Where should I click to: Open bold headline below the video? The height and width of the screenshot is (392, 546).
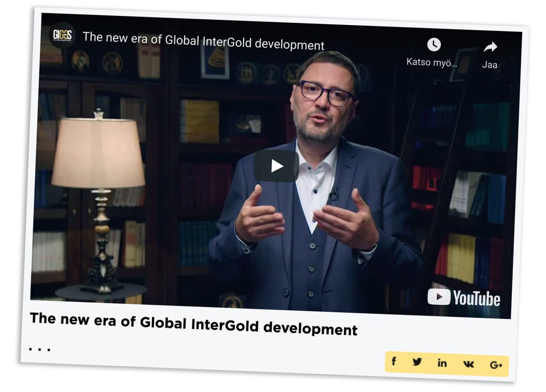coord(194,324)
